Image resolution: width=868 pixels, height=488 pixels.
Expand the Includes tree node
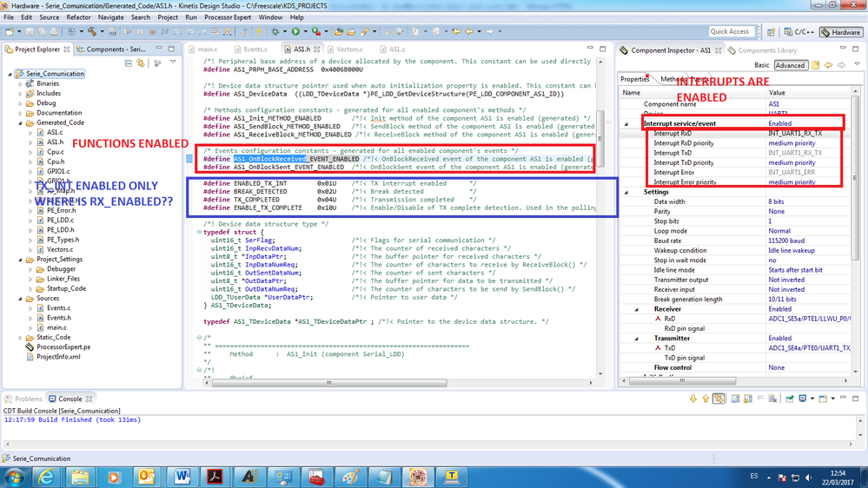click(x=21, y=94)
